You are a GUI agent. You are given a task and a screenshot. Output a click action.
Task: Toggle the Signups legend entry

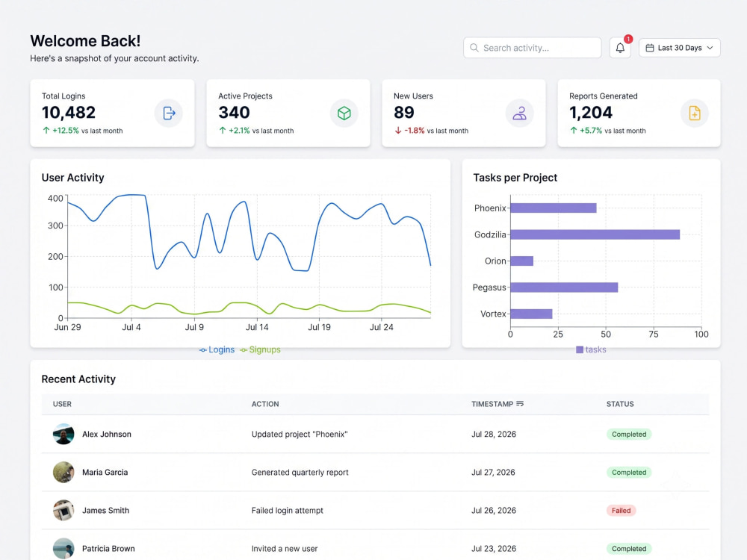coord(260,349)
